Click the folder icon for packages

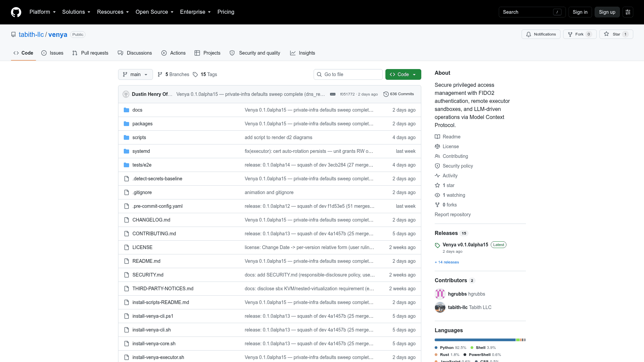tap(126, 124)
